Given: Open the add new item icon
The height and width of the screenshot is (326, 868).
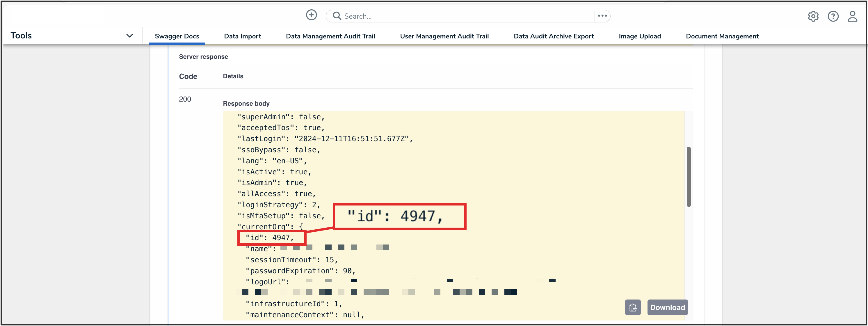Looking at the screenshot, I should pyautogui.click(x=312, y=15).
